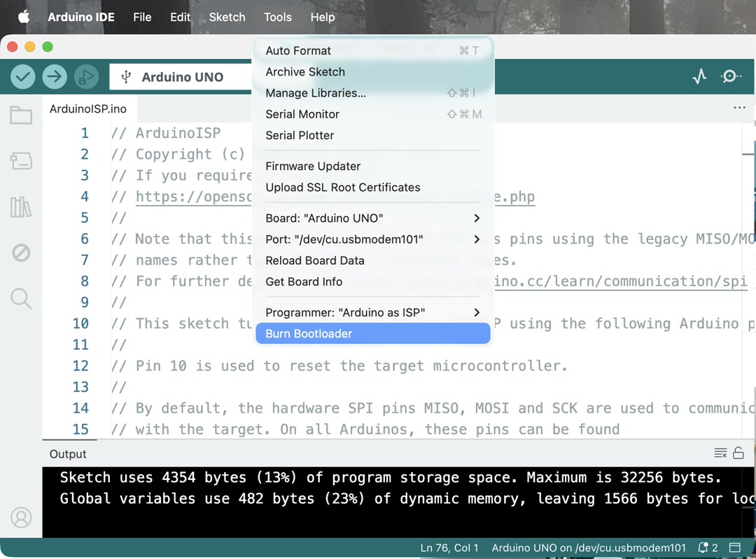Expand the Port usbmodem101 submenu
756x559 pixels.
(x=373, y=239)
